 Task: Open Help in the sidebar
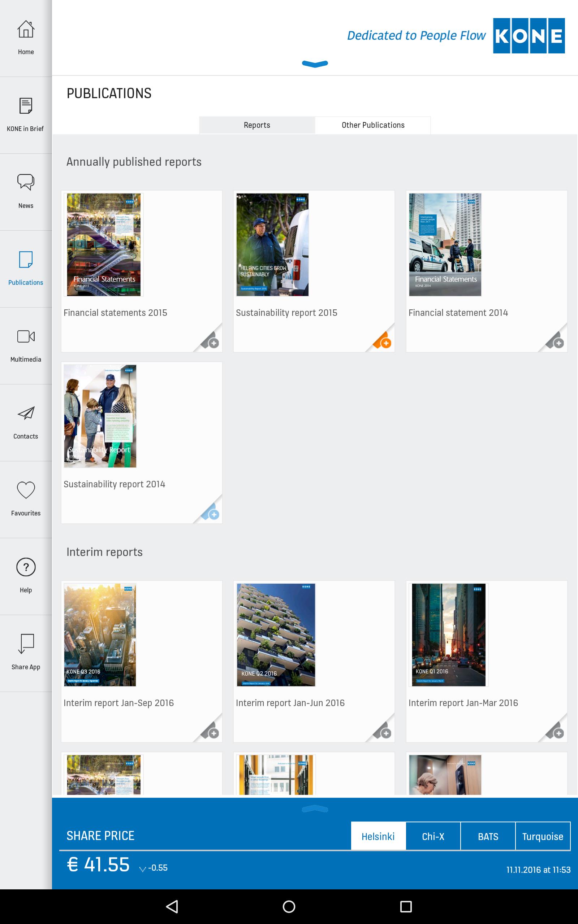point(26,576)
